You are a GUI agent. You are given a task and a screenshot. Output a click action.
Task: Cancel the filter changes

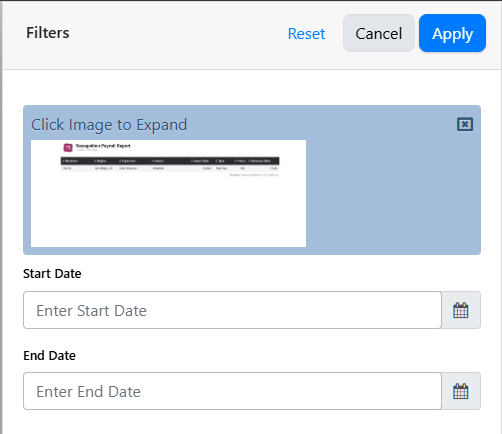click(379, 33)
